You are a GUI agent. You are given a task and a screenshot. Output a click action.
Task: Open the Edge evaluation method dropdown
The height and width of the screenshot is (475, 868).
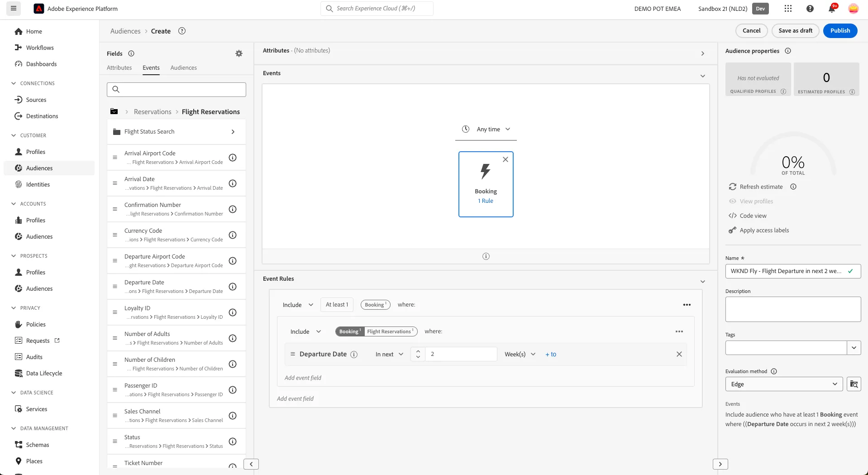pos(784,384)
